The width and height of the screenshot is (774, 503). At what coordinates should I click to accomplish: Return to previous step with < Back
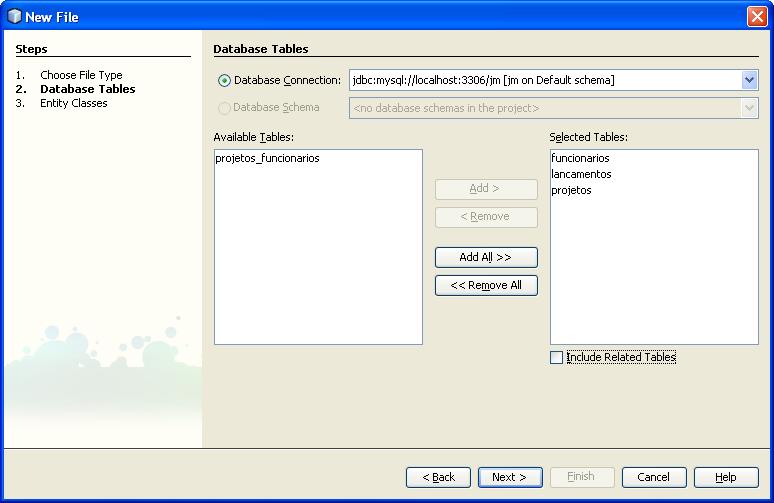[438, 477]
